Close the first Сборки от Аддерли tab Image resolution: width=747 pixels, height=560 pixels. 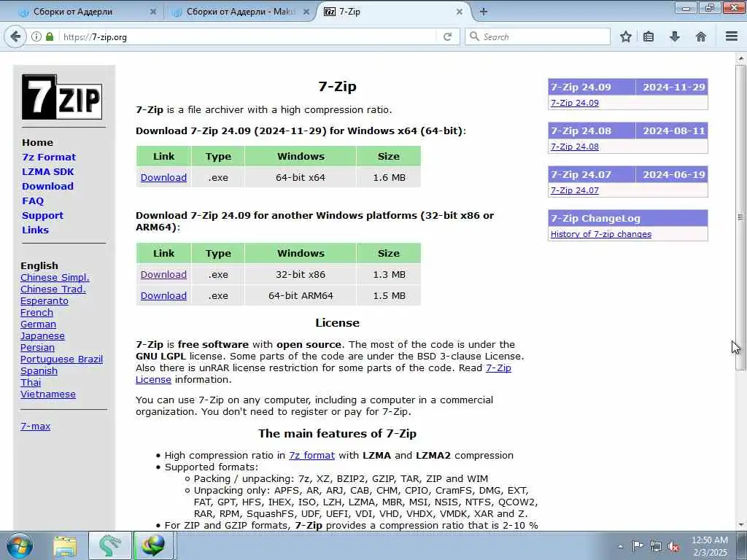(153, 12)
